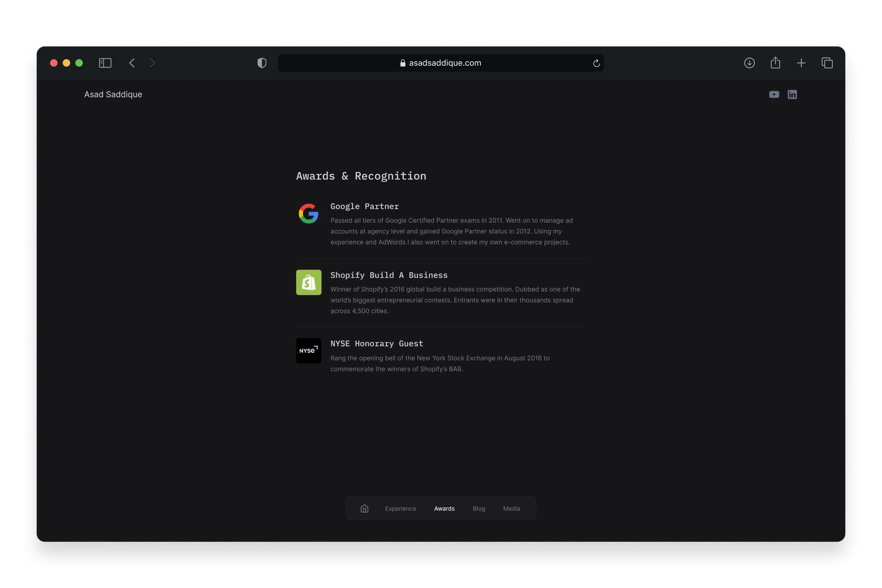882x588 pixels.
Task: Maximize the window with the green button
Action: tap(79, 63)
